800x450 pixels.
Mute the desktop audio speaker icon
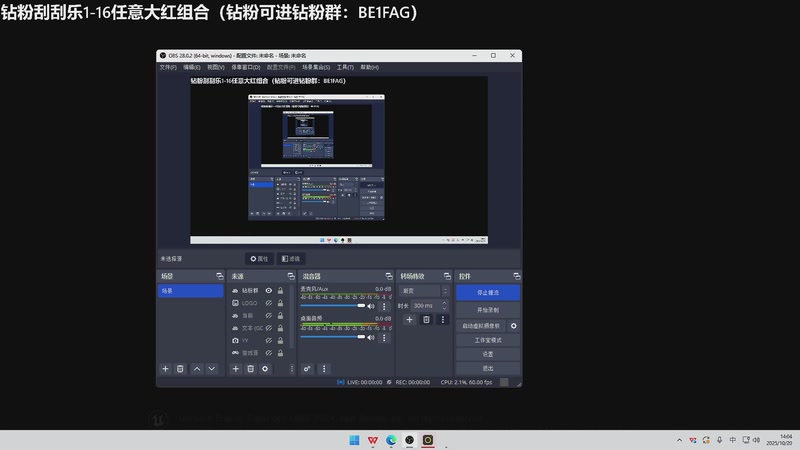(371, 337)
